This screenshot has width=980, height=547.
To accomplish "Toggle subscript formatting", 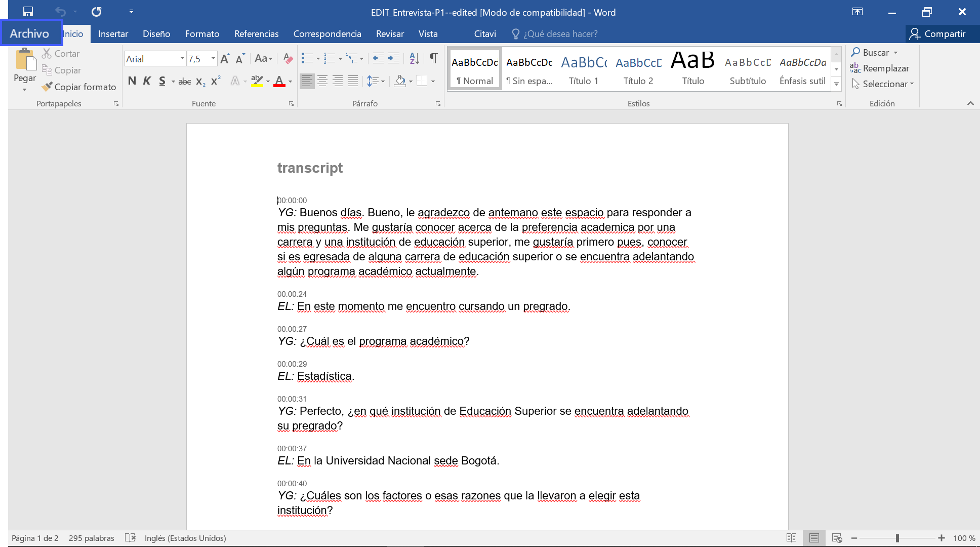I will point(200,81).
